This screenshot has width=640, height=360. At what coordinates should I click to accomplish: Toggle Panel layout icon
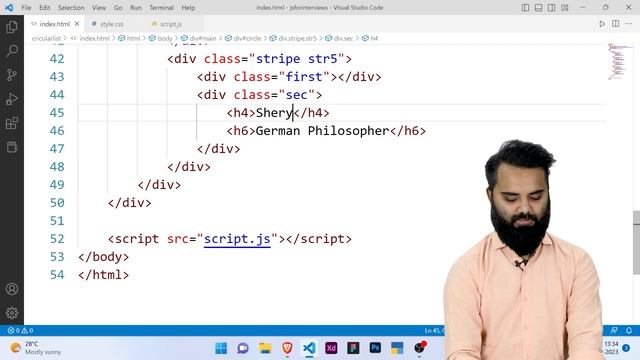click(x=538, y=8)
